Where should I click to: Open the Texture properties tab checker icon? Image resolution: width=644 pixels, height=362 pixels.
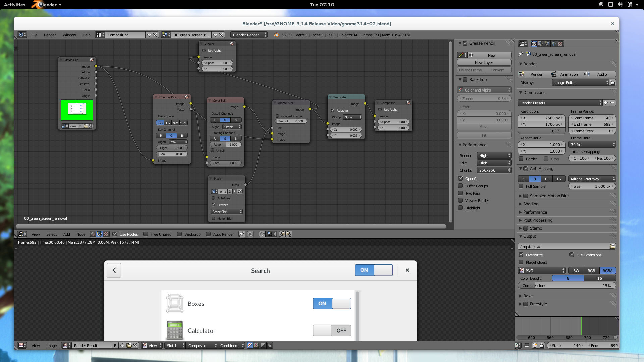click(x=560, y=44)
